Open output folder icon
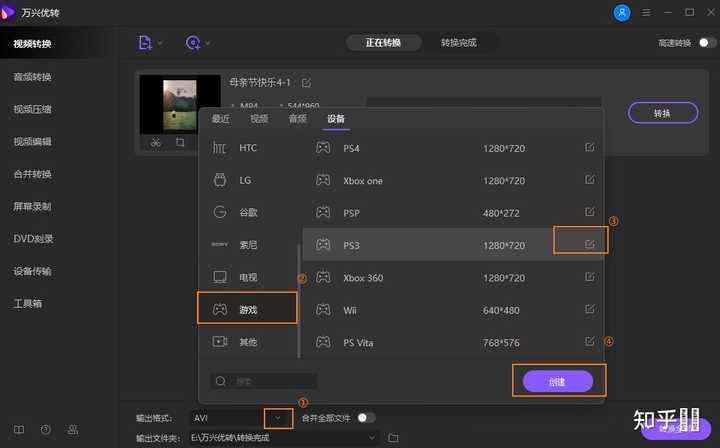 point(393,438)
